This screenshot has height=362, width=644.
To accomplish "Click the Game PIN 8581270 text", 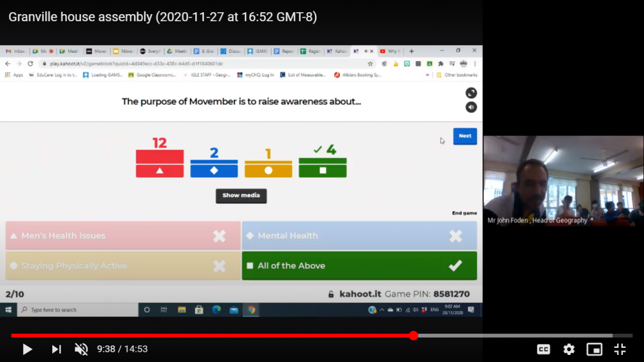I will [x=427, y=294].
